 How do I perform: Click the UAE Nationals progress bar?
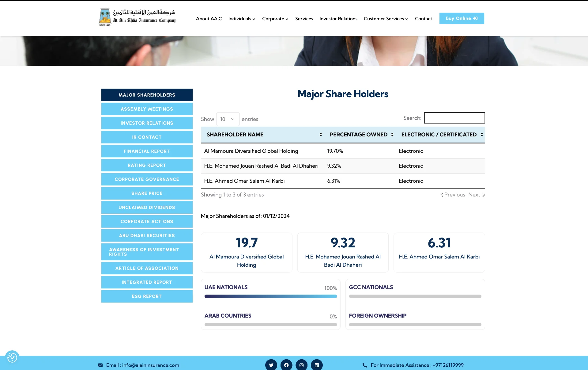point(271,296)
